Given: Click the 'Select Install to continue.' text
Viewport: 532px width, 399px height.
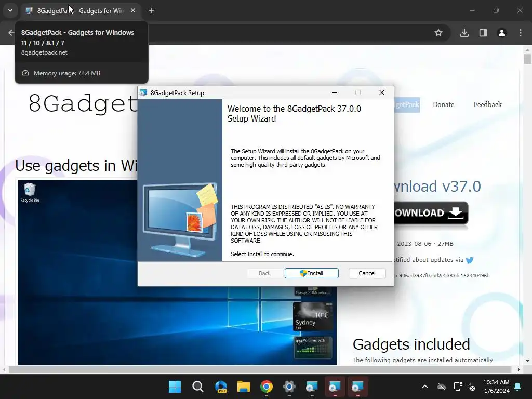Looking at the screenshot, I should point(262,254).
